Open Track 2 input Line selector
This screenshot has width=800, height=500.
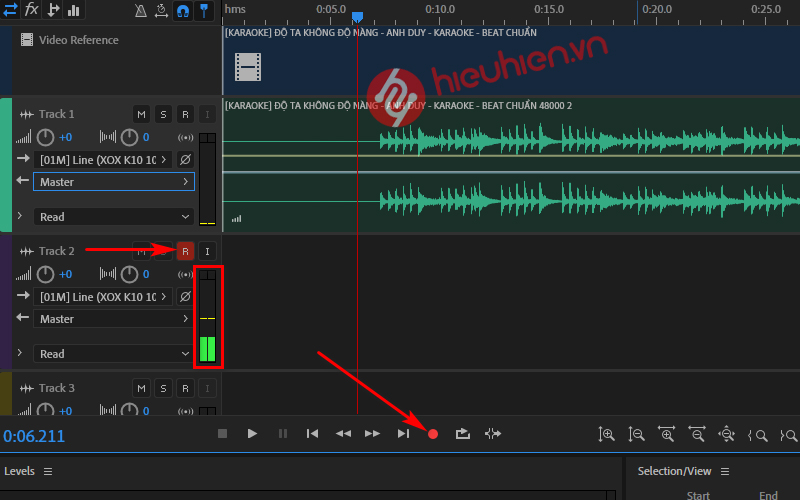(x=103, y=297)
